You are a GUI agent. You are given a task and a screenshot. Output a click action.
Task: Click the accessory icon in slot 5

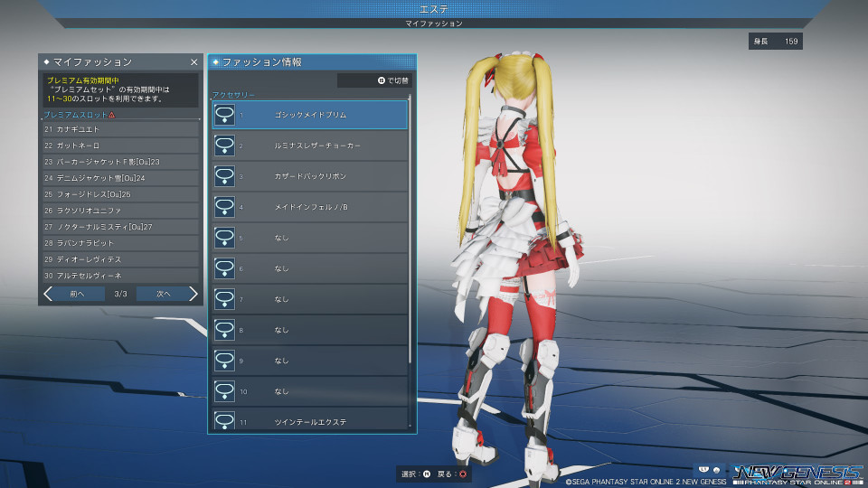(x=224, y=238)
